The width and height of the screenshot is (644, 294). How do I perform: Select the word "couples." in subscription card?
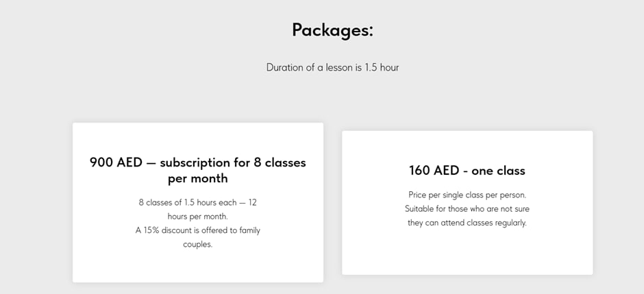point(198,245)
